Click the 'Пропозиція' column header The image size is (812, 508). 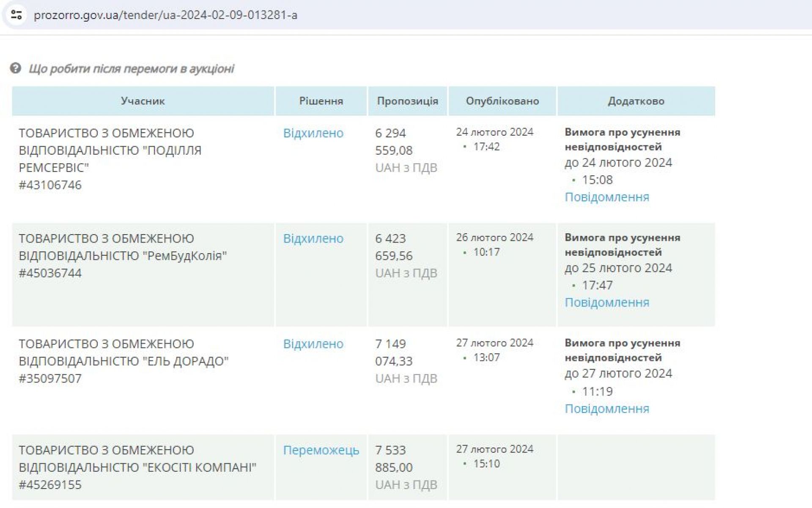[x=407, y=101]
